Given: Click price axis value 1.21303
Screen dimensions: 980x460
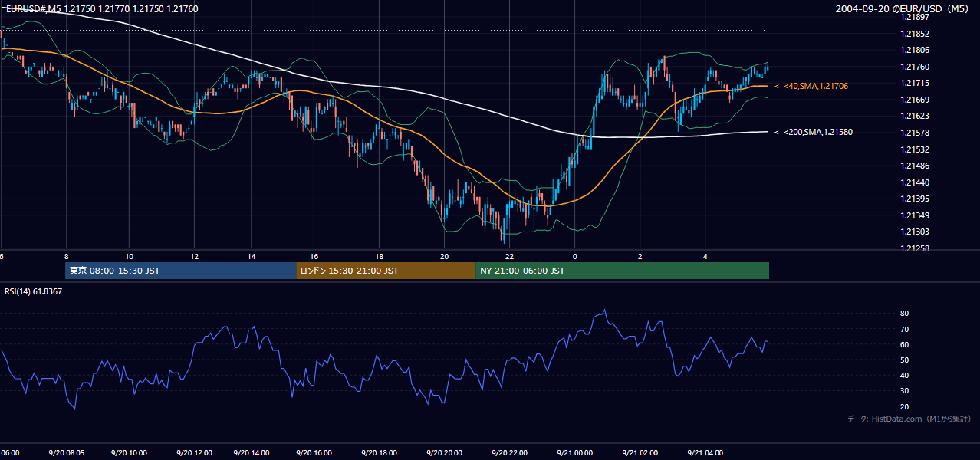Looking at the screenshot, I should point(916,232).
